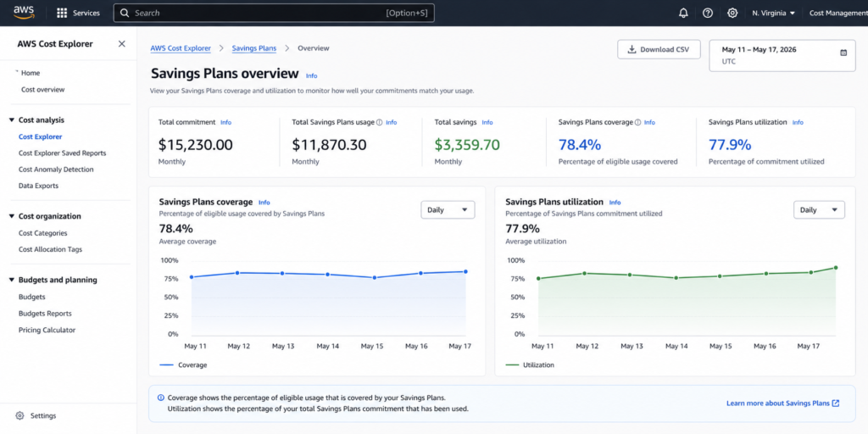Click Savings Plans breadcrumb link
Screen dimensions: 868x434
tap(254, 48)
